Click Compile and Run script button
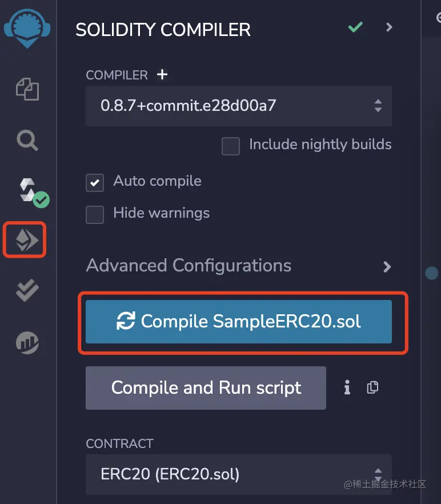This screenshot has width=441, height=504. [206, 388]
